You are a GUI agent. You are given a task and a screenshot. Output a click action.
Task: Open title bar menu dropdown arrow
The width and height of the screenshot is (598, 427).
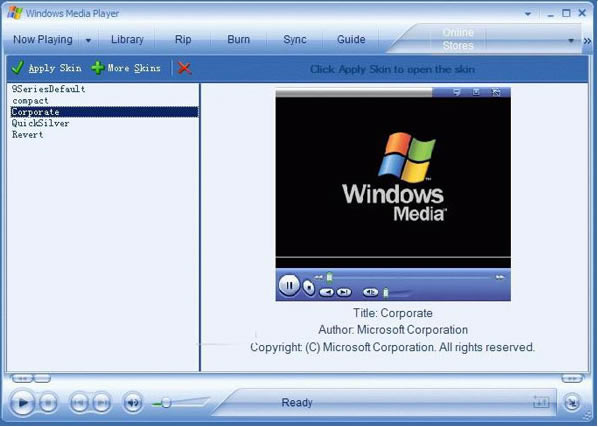[528, 14]
